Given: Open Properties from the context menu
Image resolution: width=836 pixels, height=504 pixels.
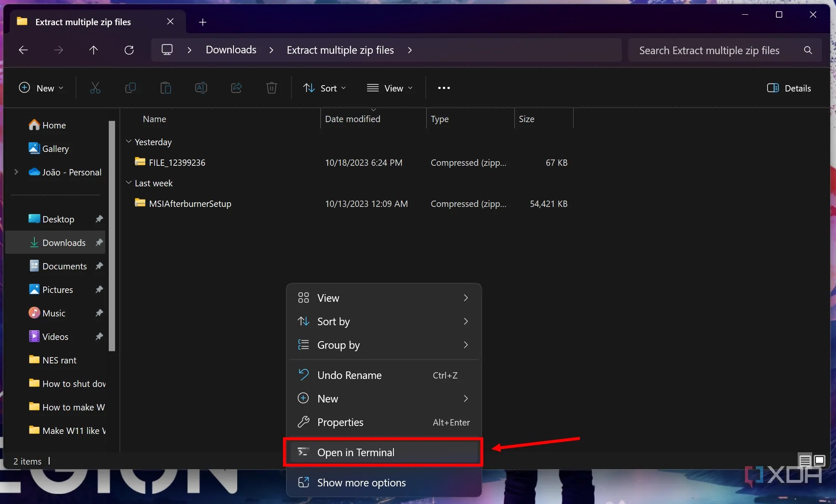Looking at the screenshot, I should [340, 422].
